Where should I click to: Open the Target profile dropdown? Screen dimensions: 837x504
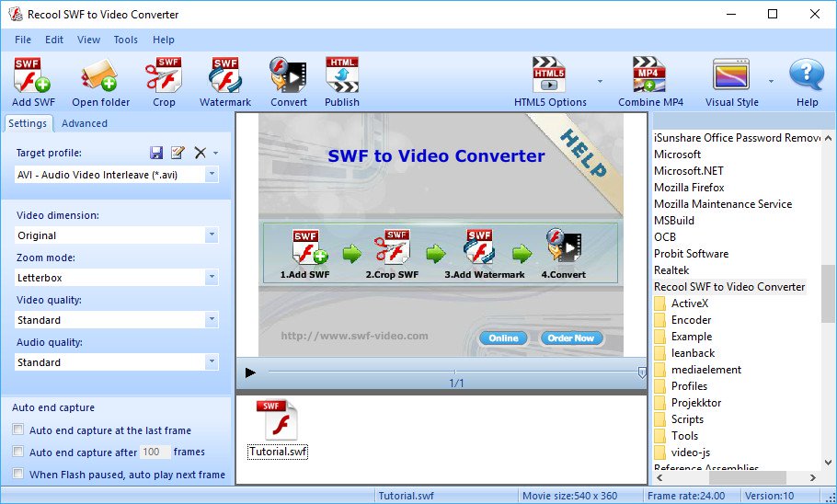[212, 174]
